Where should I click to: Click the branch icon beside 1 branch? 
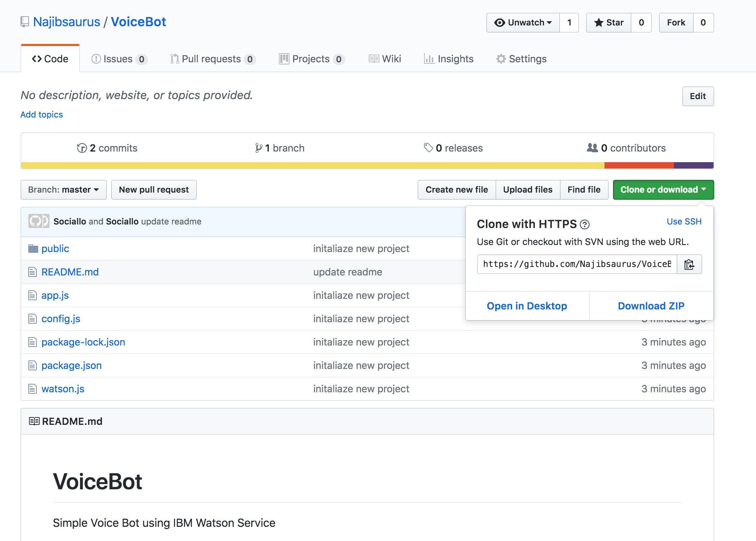coord(259,148)
